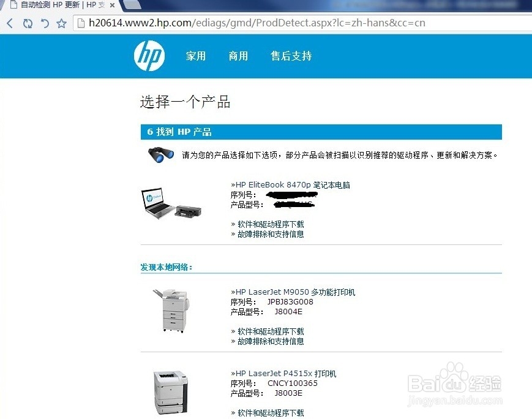Select the 自动检测 HP 更新 browser tab
Image resolution: width=532 pixels, height=419 pixels.
coord(62,5)
